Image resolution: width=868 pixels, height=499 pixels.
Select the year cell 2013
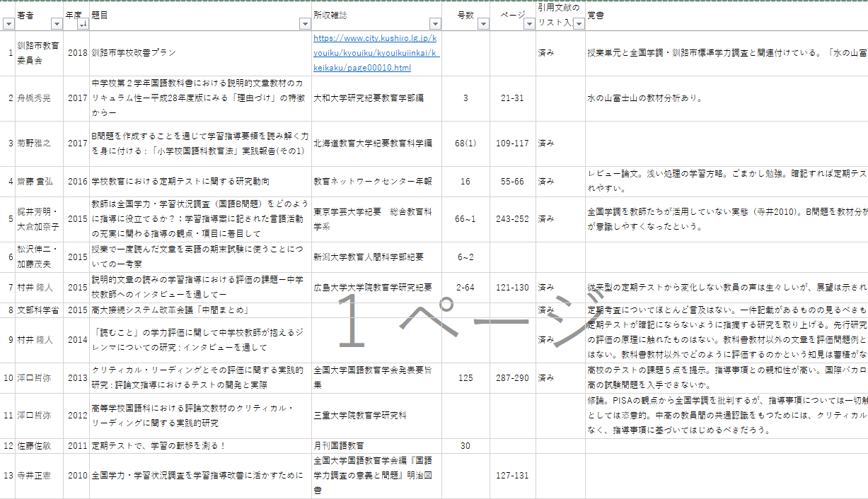coord(77,378)
